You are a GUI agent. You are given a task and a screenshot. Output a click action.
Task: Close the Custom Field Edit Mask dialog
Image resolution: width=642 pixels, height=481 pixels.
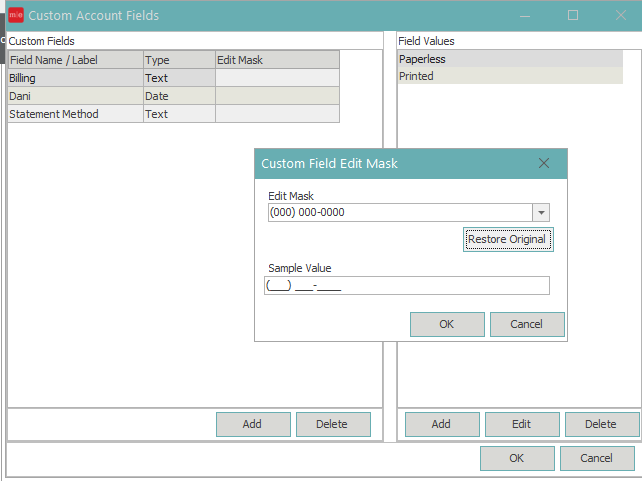[544, 164]
